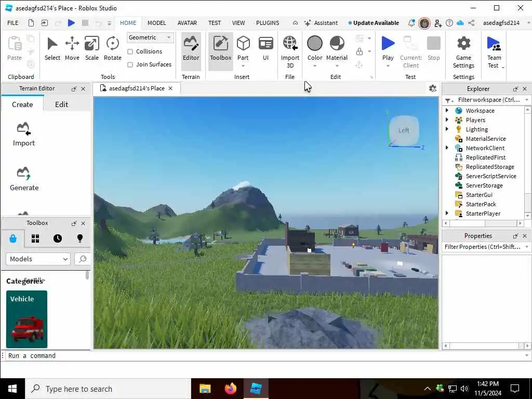Open Firefox from the taskbar

click(231, 389)
